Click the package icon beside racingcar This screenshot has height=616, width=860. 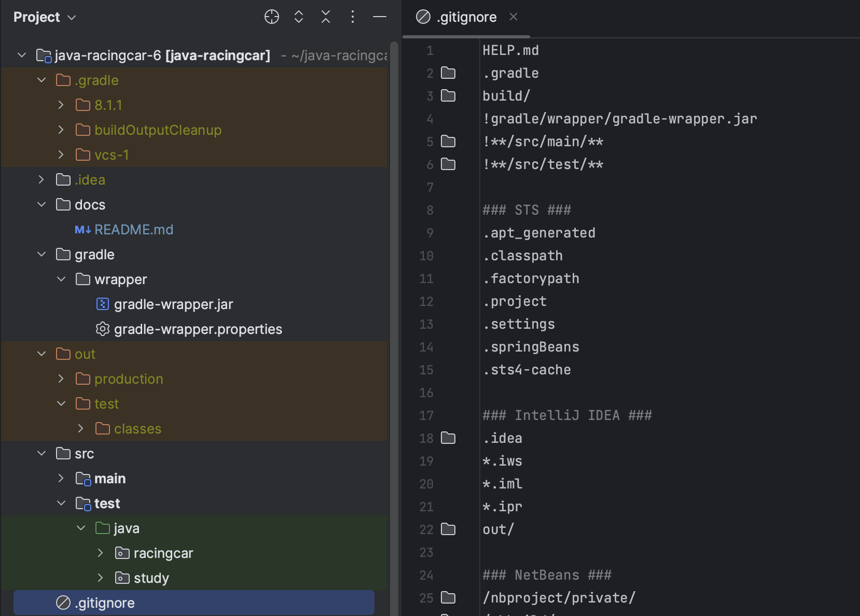(x=122, y=553)
